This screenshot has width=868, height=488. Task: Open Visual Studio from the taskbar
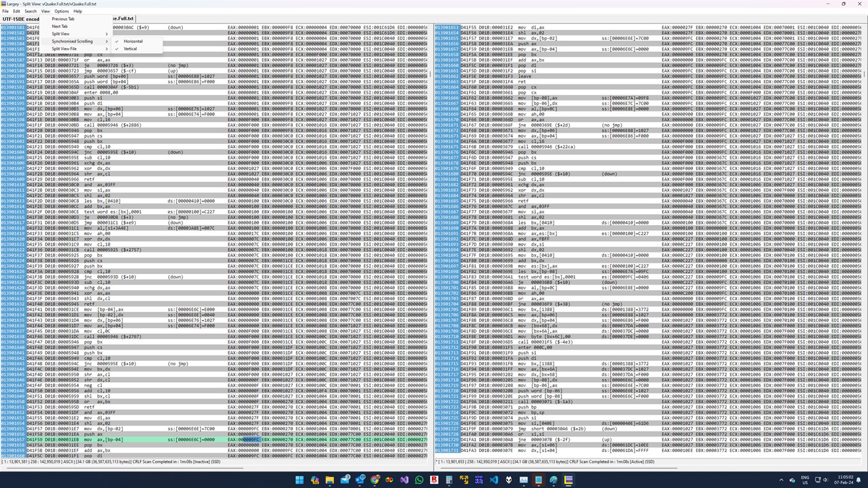pos(404,480)
